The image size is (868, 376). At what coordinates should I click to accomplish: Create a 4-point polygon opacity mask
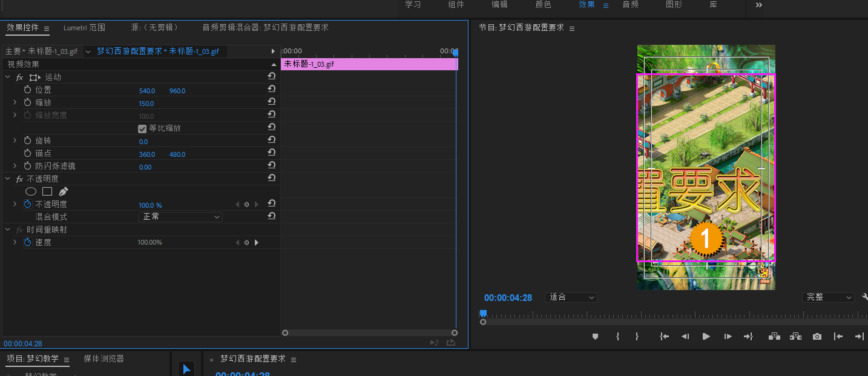click(48, 191)
